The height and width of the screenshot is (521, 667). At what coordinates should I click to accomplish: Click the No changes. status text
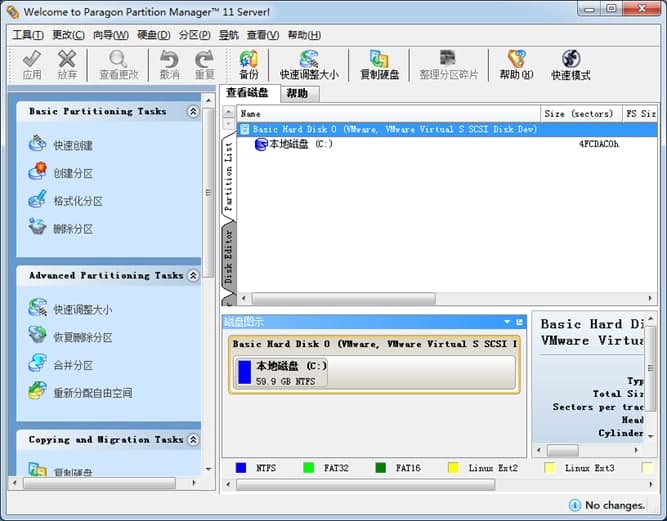615,505
